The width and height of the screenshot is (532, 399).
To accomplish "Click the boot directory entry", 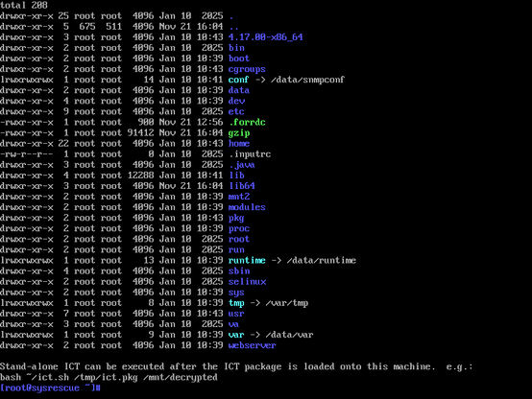I will click(239, 59).
